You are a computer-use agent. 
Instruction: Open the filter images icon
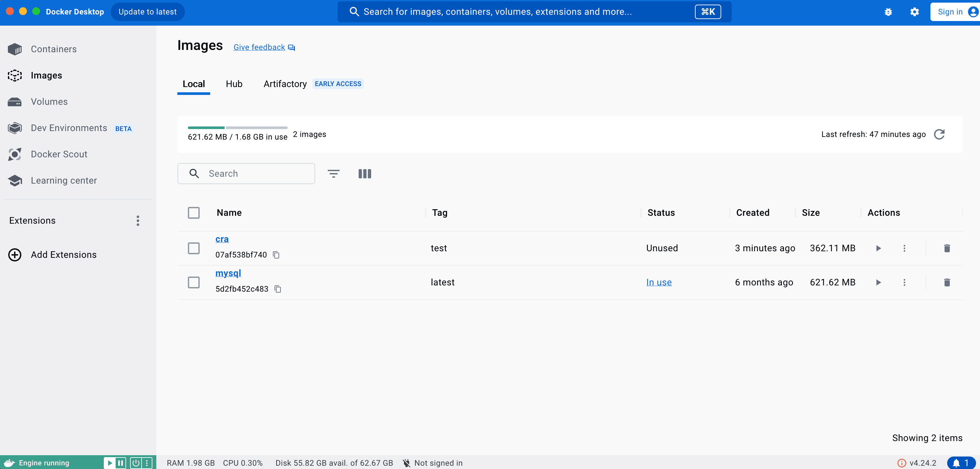tap(333, 174)
